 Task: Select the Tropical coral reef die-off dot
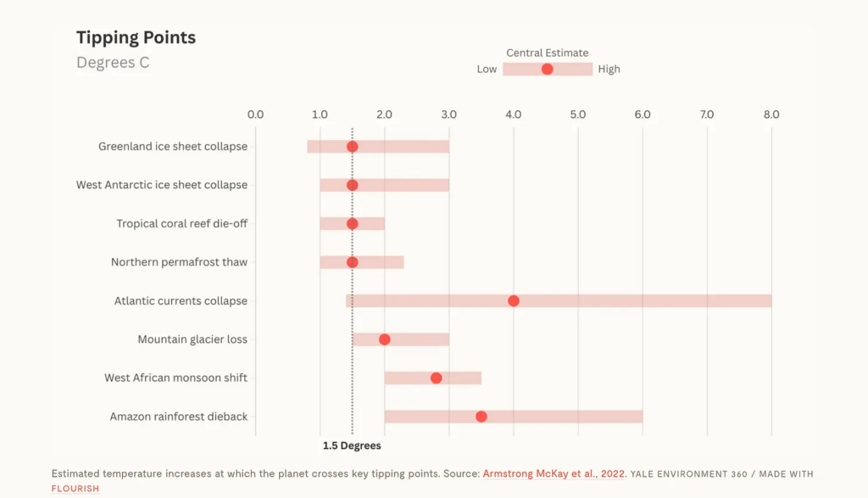(x=353, y=224)
